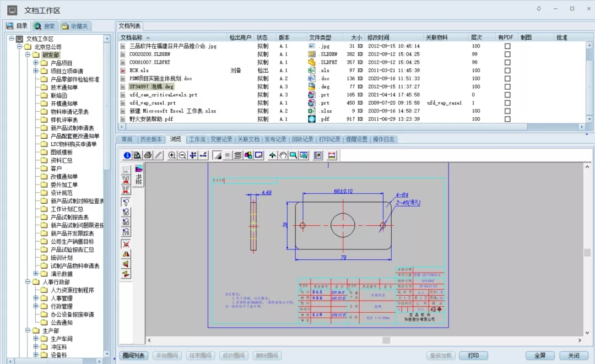Check the PDF box for ECN.xls
595x364 pixels.
click(x=507, y=70)
